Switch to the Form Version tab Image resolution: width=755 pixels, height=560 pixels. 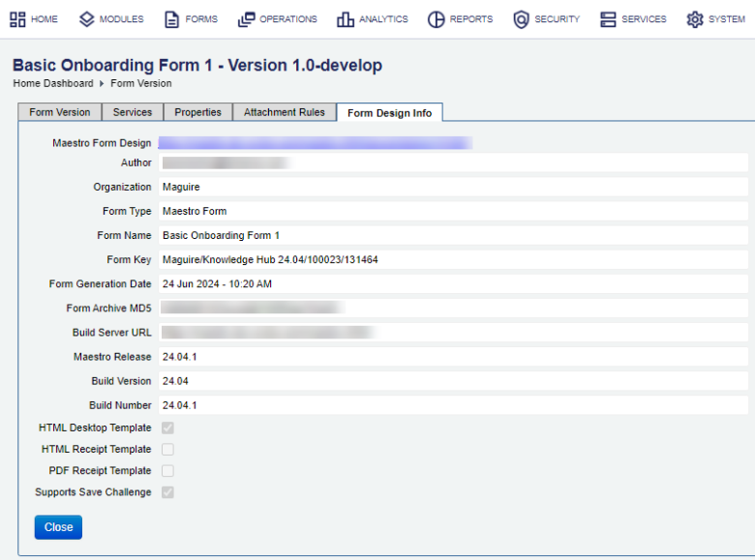(x=60, y=112)
